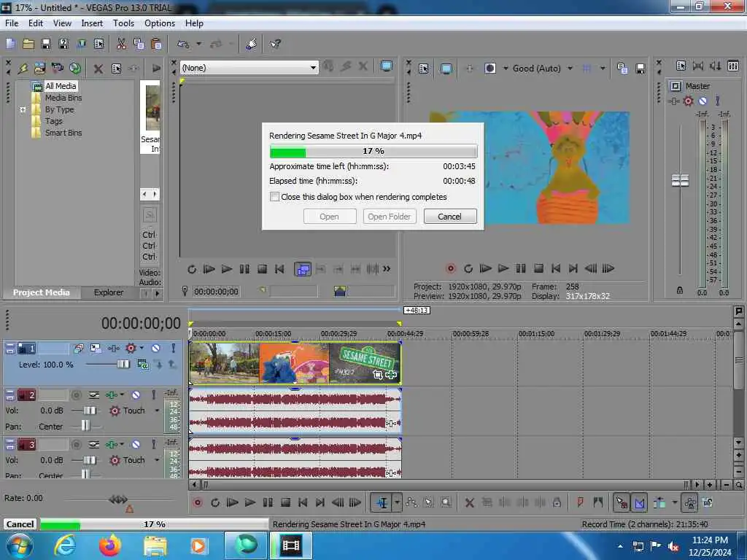Click the Help menu
This screenshot has height=560, width=747.
point(194,23)
